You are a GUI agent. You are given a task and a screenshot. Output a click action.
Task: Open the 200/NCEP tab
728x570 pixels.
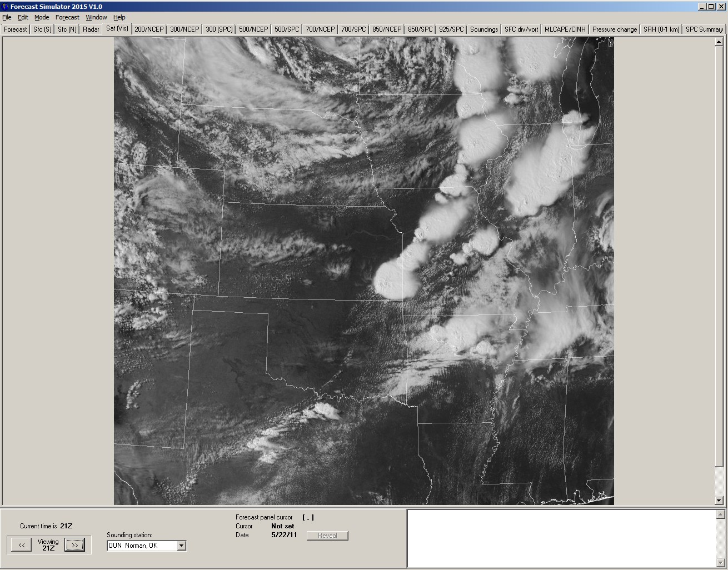pyautogui.click(x=149, y=29)
